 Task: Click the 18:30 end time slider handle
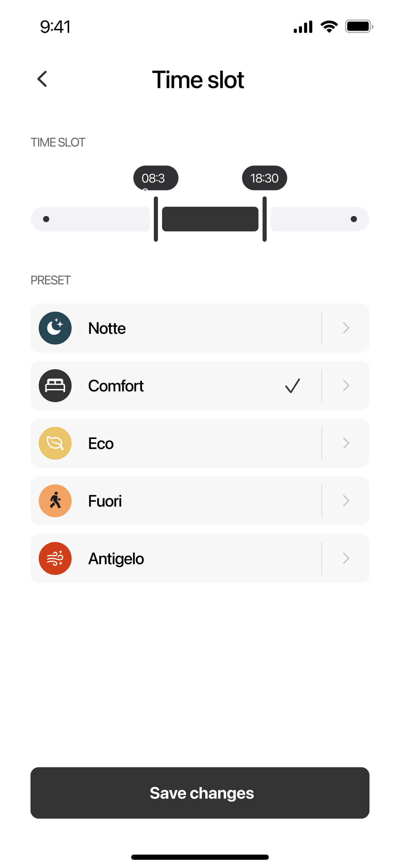[264, 219]
